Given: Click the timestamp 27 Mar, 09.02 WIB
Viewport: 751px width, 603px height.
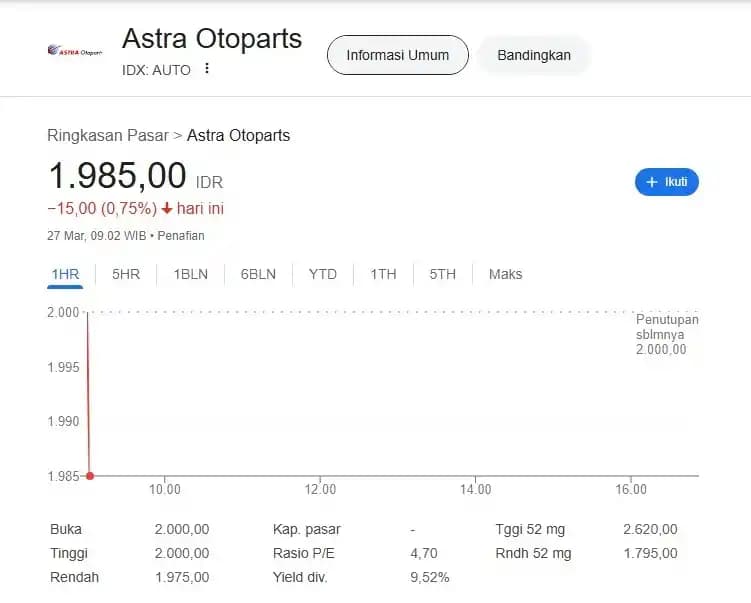Looking at the screenshot, I should point(97,236).
